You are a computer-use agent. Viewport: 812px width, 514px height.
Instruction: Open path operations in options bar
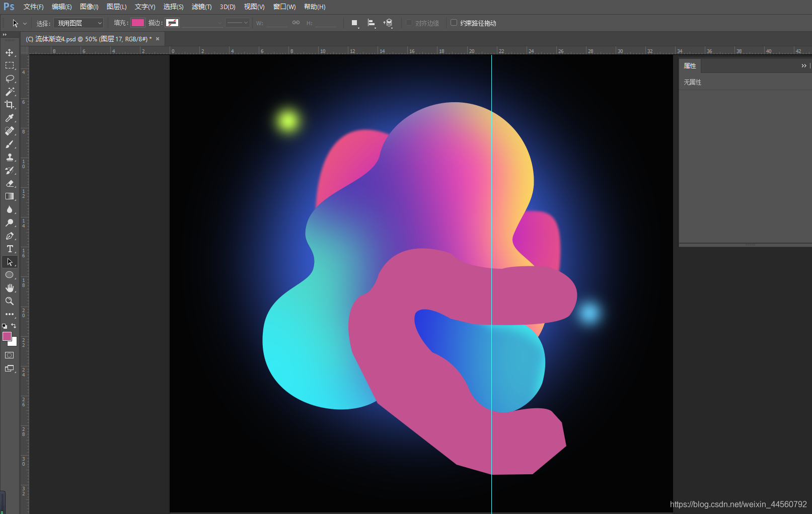pos(355,23)
